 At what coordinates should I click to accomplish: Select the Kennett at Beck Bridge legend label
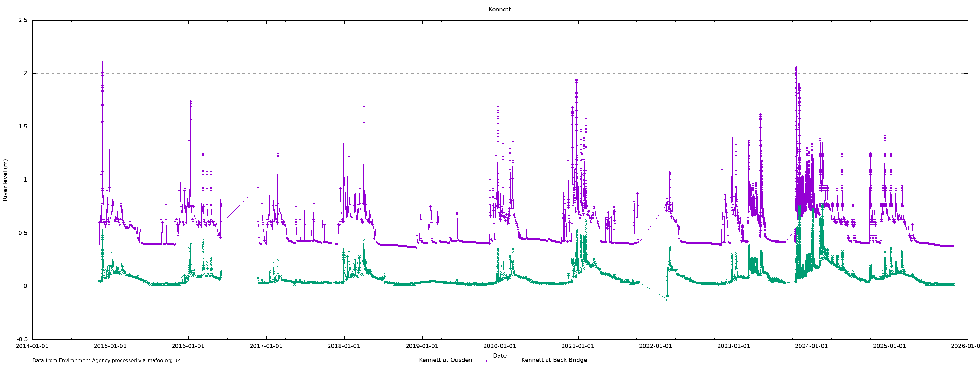pos(554,360)
